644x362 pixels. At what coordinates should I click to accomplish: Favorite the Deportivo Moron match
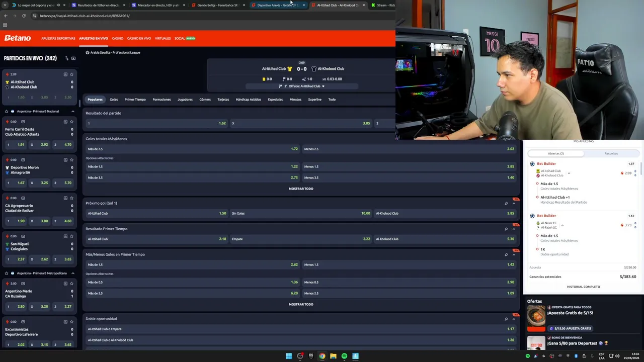coord(71,160)
